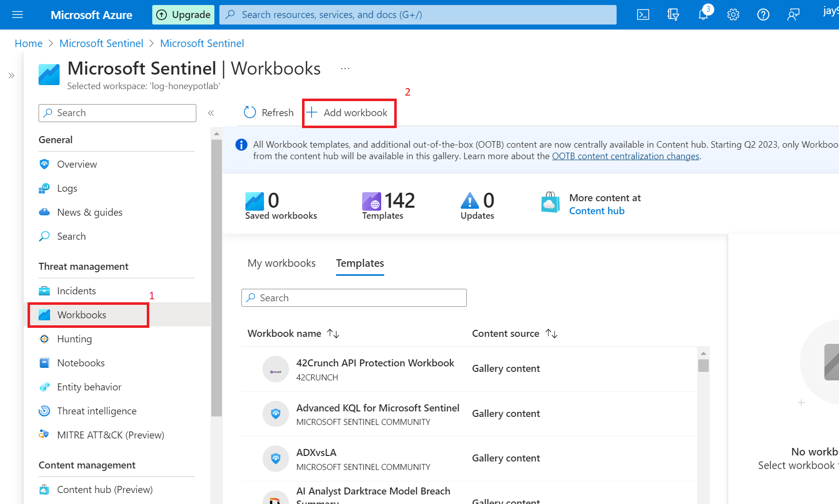Click the Logs icon in sidebar
839x504 pixels.
click(x=45, y=188)
